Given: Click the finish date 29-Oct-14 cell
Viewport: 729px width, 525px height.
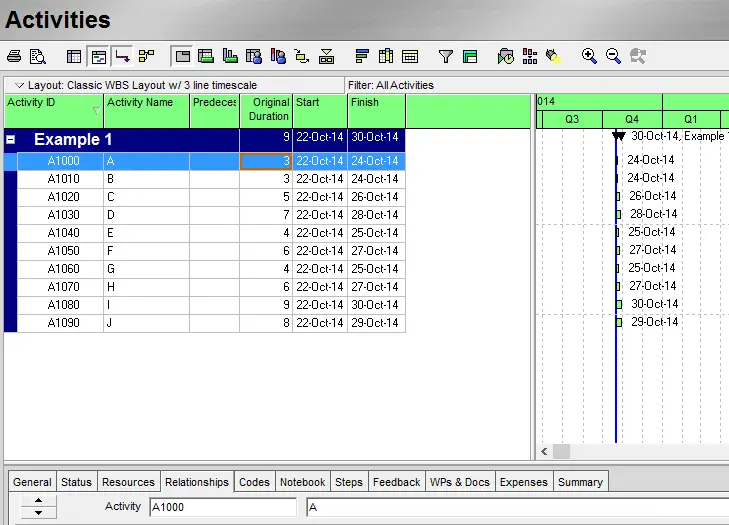Looking at the screenshot, I should point(376,323).
